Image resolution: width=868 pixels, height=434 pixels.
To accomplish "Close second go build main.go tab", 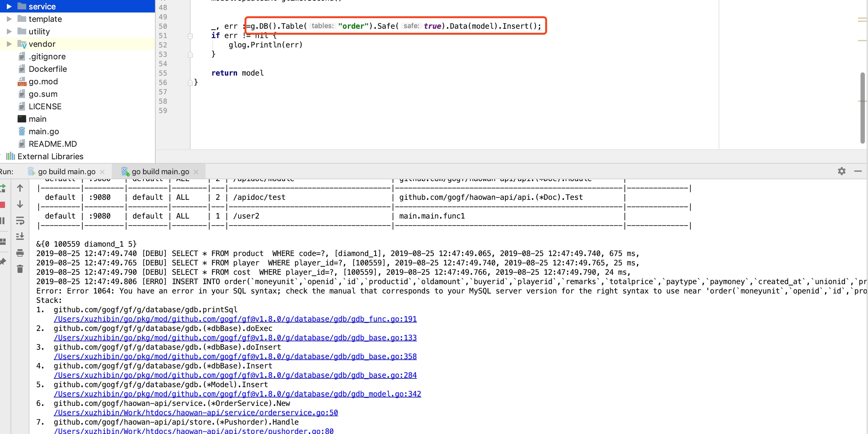I will (196, 172).
